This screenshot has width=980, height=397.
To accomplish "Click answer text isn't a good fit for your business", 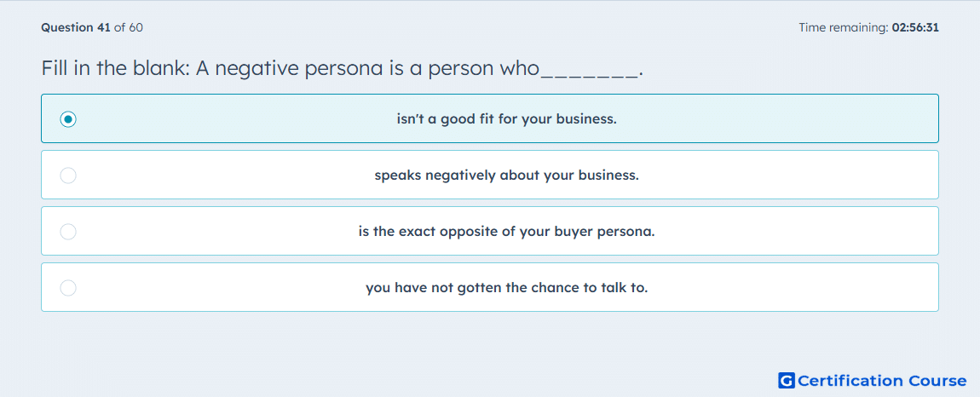I will 507,118.
